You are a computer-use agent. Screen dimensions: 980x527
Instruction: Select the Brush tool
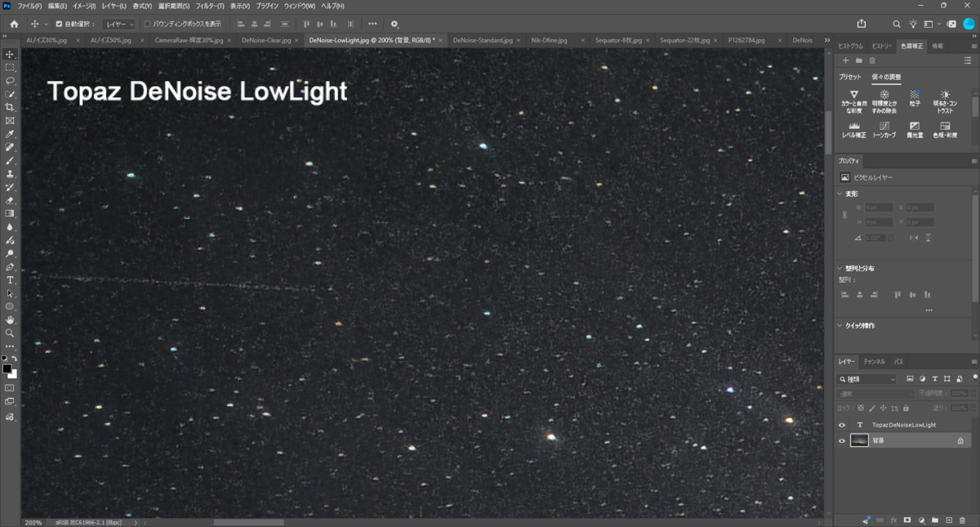(10, 161)
